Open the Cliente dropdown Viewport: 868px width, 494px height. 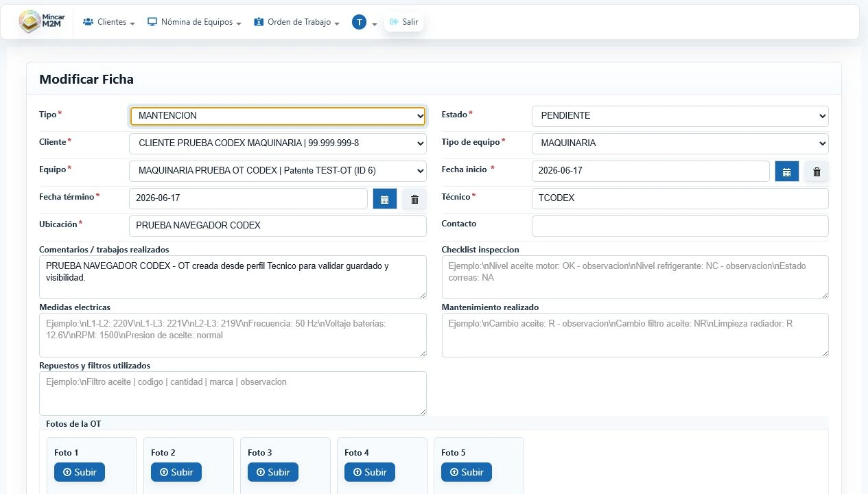(x=278, y=143)
